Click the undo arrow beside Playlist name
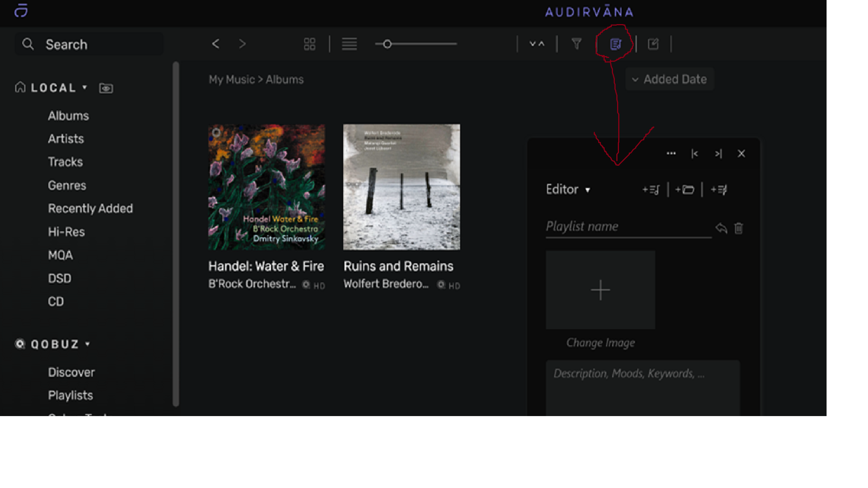Viewport: 868px width, 488px height. click(721, 228)
